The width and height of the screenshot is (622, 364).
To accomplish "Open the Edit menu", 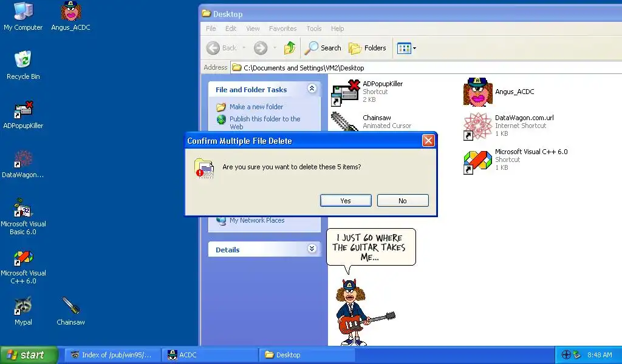I will pyautogui.click(x=230, y=29).
